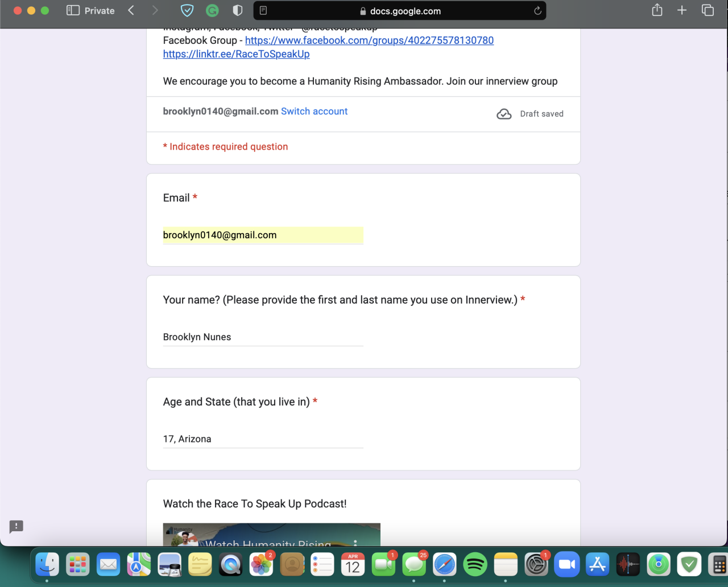The height and width of the screenshot is (587, 728).
Task: Open the Grammarly extension
Action: (x=212, y=10)
